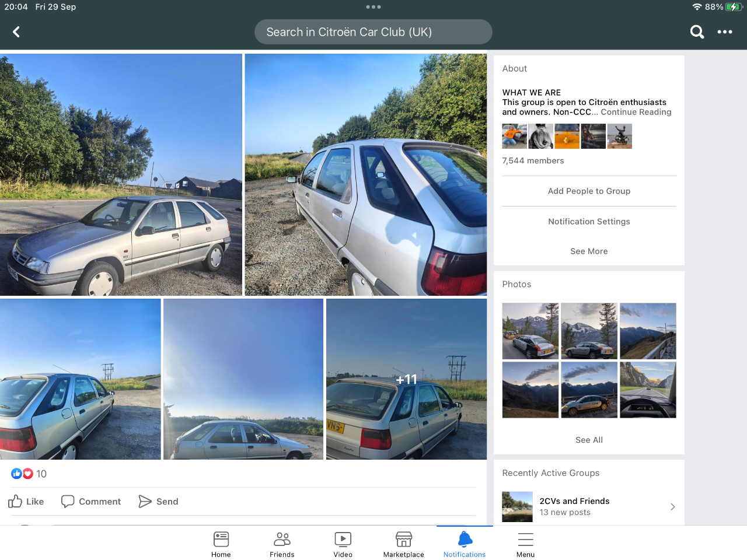Open first Photos thumbnail with rally car

click(x=530, y=331)
